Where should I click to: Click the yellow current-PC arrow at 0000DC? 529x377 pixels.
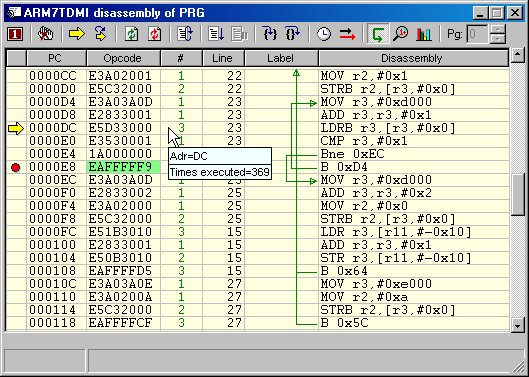point(16,128)
